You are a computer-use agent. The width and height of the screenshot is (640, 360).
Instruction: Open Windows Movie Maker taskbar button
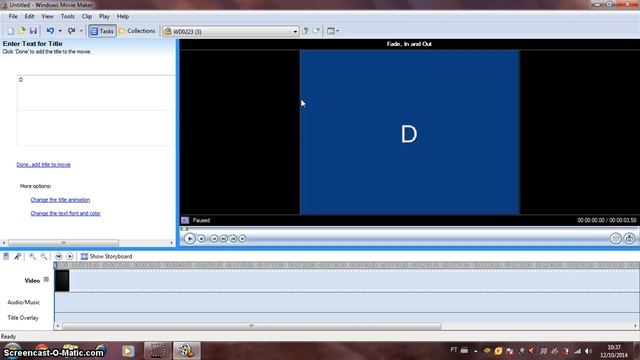187,351
